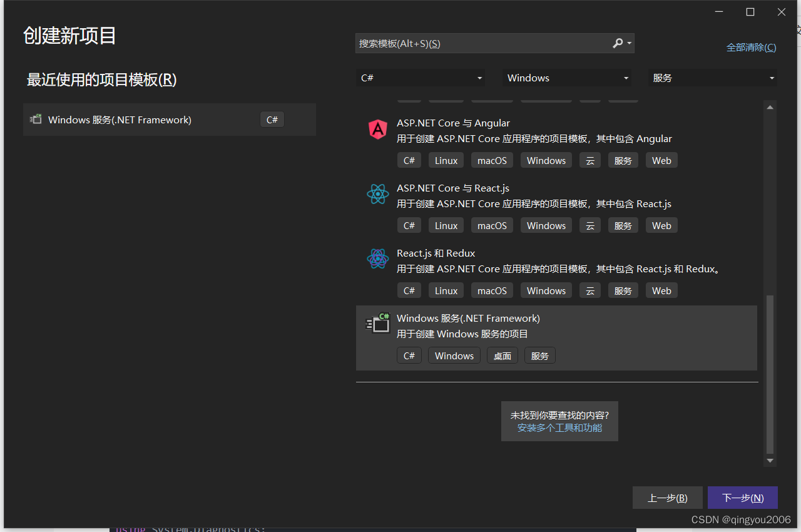This screenshot has width=801, height=532.
Task: Click 全部清除 link to clear filters
Action: coord(751,47)
